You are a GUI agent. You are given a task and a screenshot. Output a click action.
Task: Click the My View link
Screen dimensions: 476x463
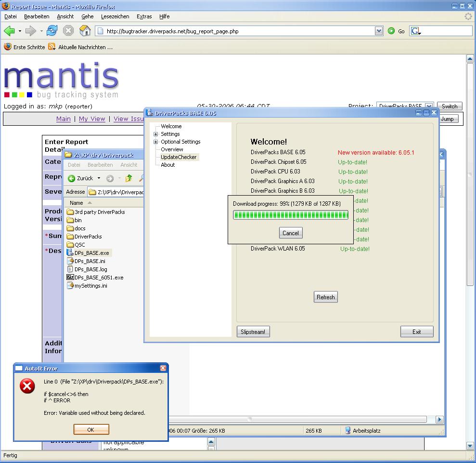click(92, 119)
